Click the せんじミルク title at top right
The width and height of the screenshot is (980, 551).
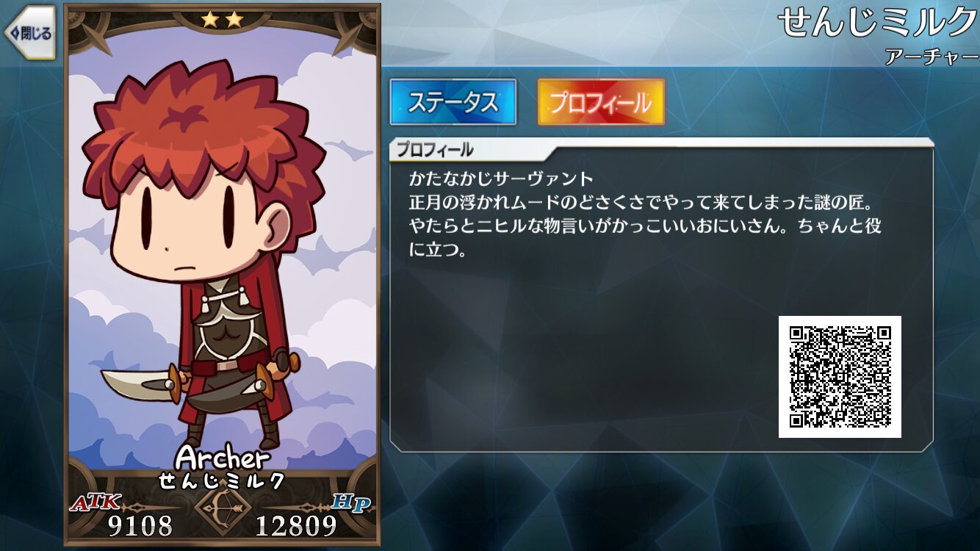pyautogui.click(x=878, y=23)
